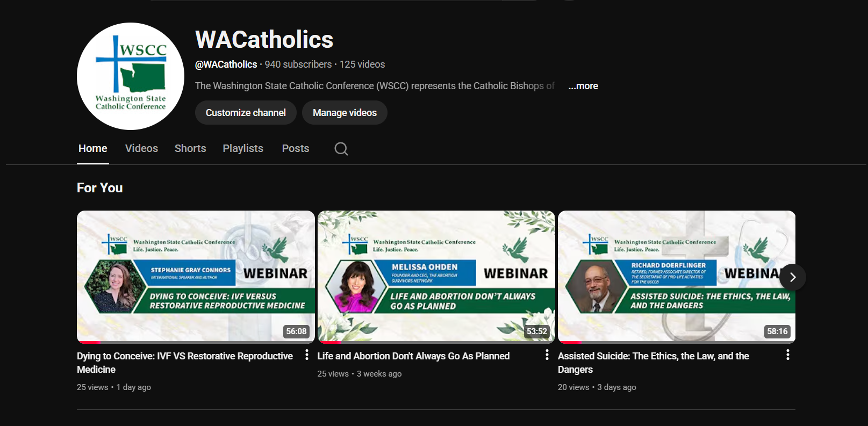Click the 125 videos count
This screenshot has width=868, height=426.
[x=362, y=64]
